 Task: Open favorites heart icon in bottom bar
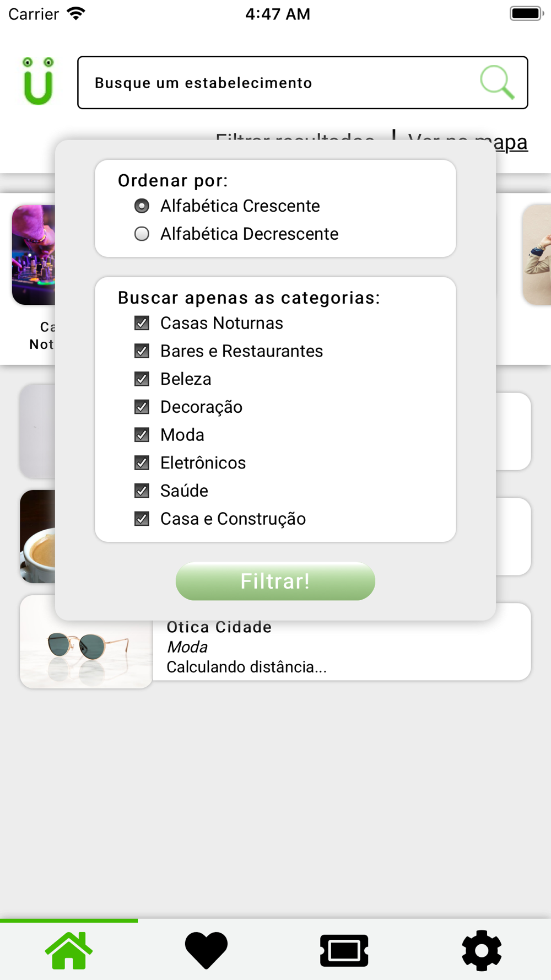[206, 950]
